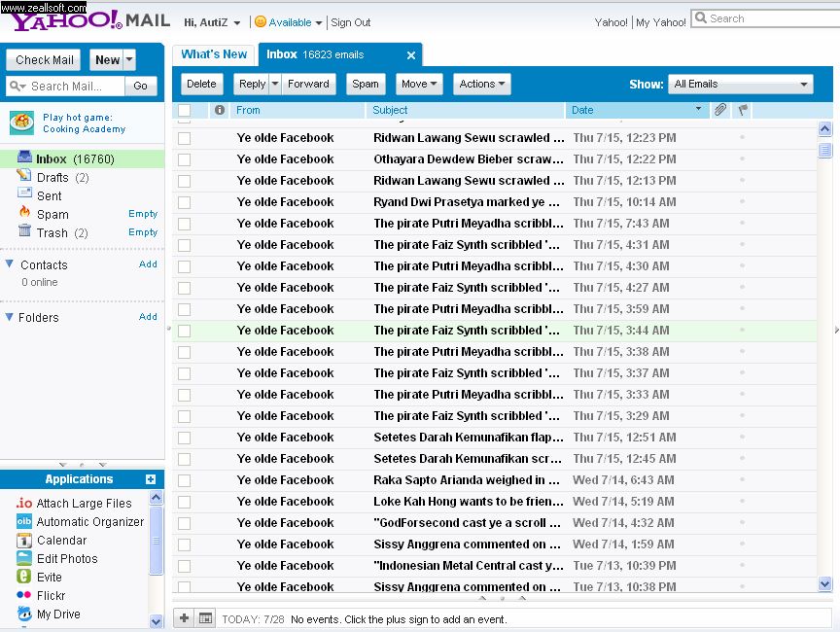Click the magnifier icon in Search Mail
Image resolution: width=840 pixels, height=632 pixels.
15,86
